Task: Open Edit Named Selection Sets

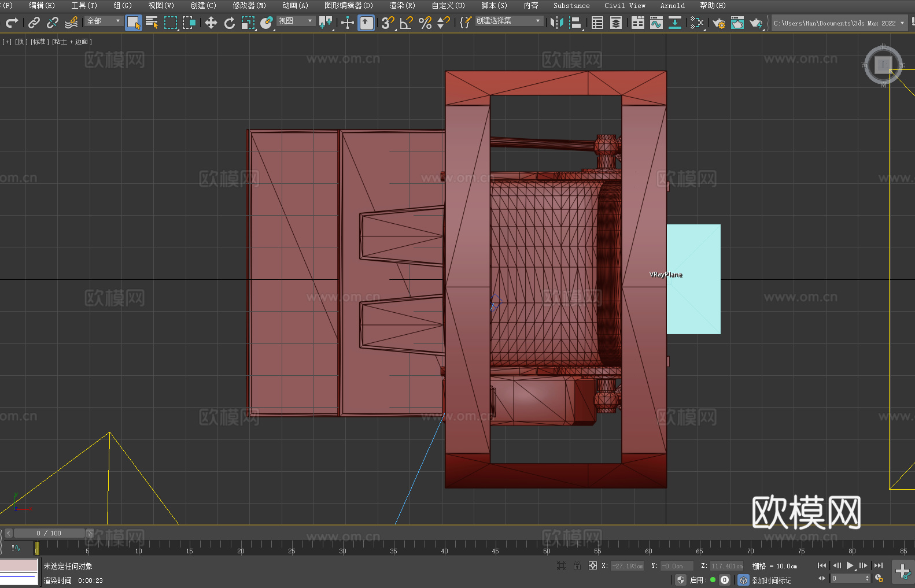Action: [x=465, y=23]
